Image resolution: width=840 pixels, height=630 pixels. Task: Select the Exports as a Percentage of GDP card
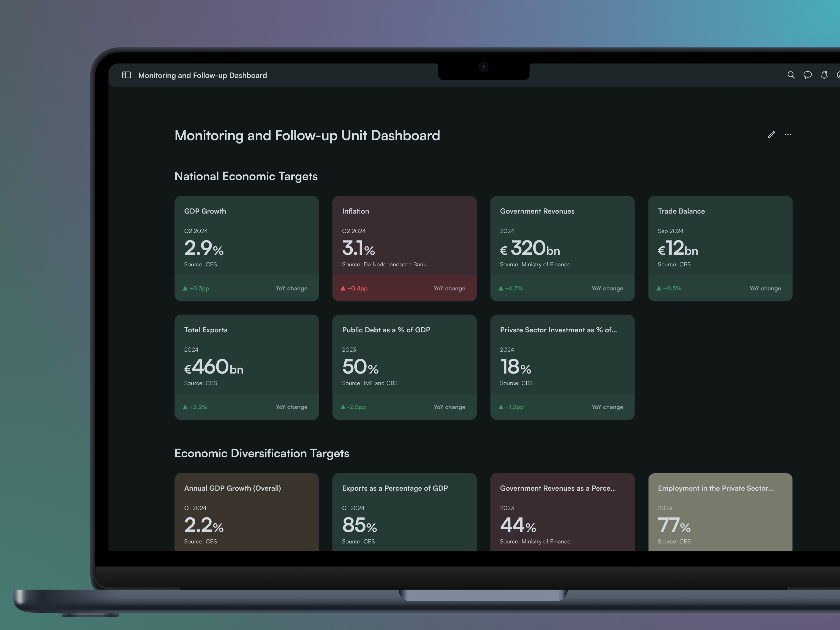(x=404, y=513)
